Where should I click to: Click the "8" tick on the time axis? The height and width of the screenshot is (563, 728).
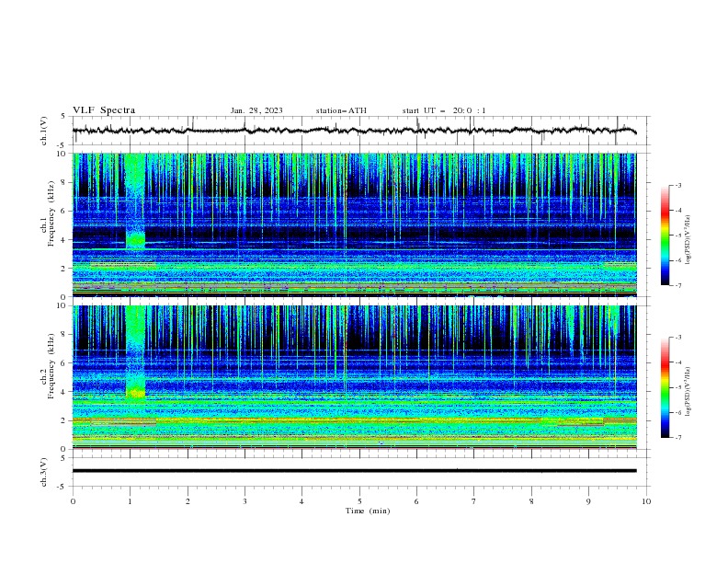(x=531, y=501)
